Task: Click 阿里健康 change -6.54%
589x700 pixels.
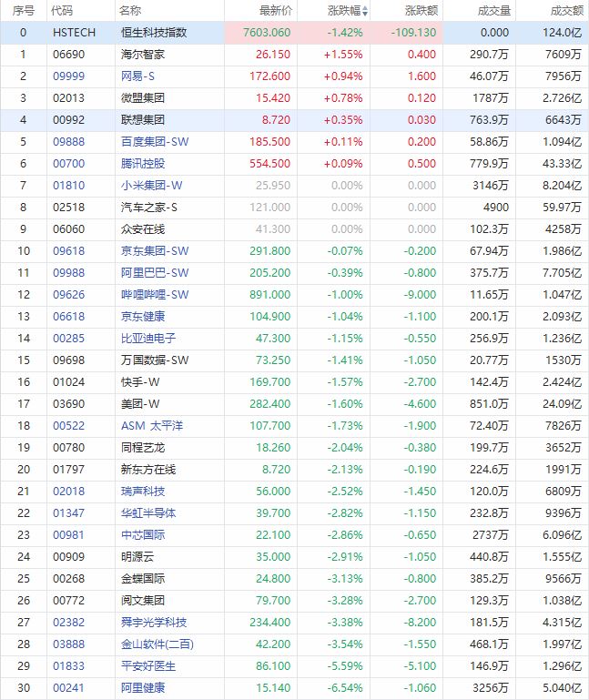Action: point(345,689)
